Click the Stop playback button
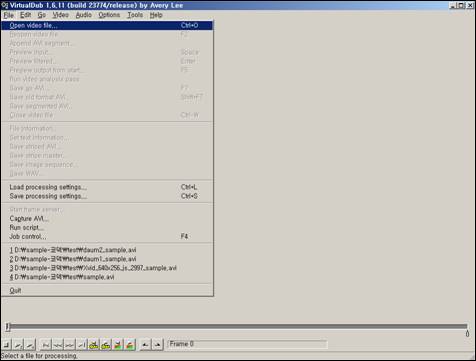This screenshot has width=476, height=361. [7, 344]
